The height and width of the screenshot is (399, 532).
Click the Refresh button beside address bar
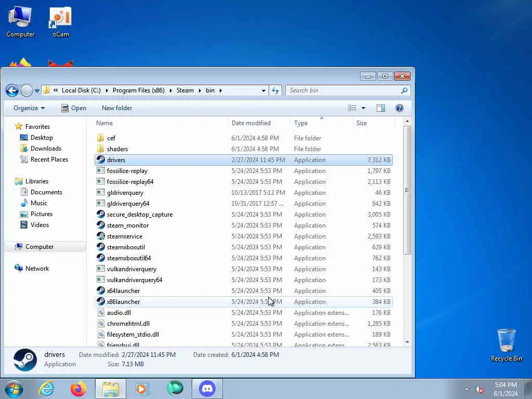tap(275, 90)
